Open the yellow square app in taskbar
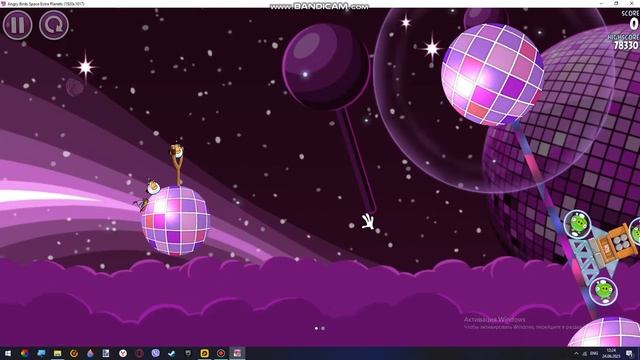 click(204, 353)
